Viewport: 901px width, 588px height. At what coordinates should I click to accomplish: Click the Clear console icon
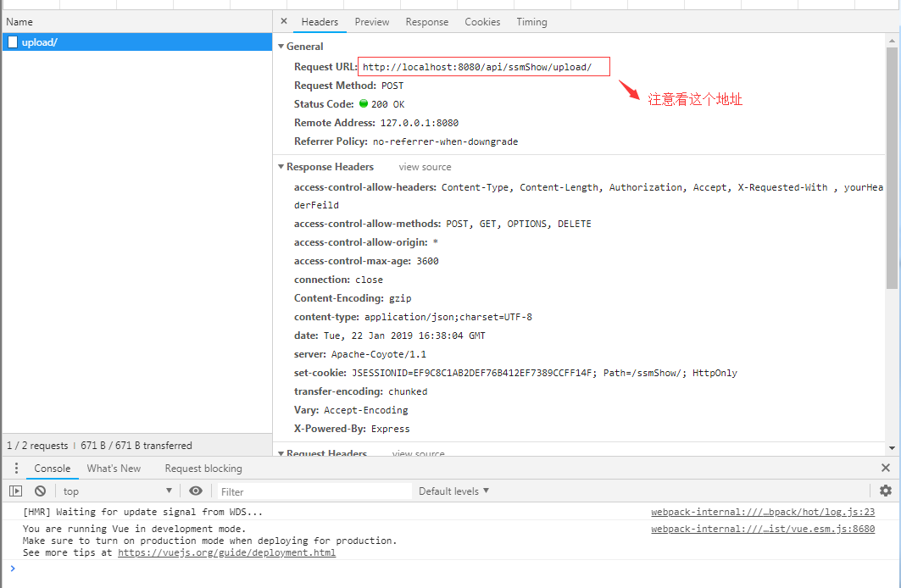tap(39, 491)
